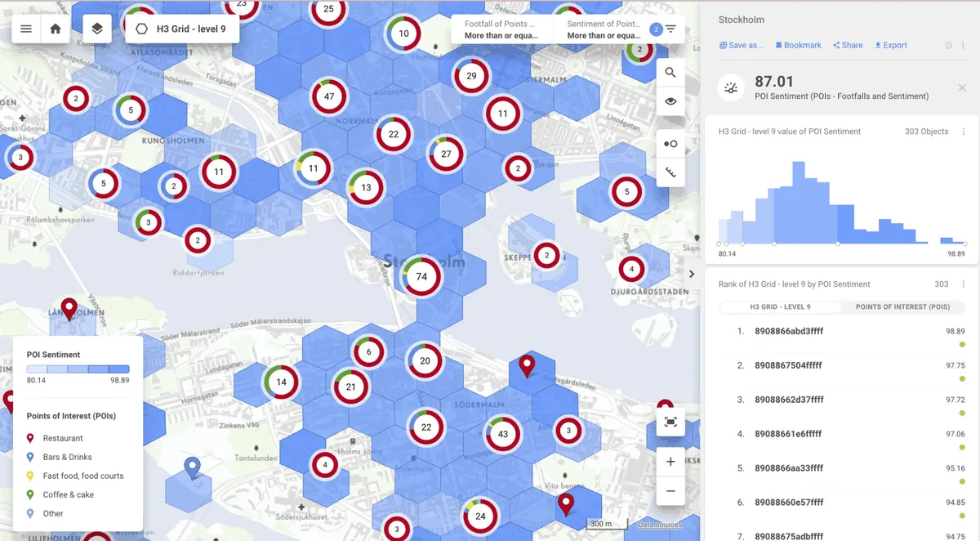Export the Stockholm data
Image resolution: width=980 pixels, height=541 pixels.
[x=891, y=45]
